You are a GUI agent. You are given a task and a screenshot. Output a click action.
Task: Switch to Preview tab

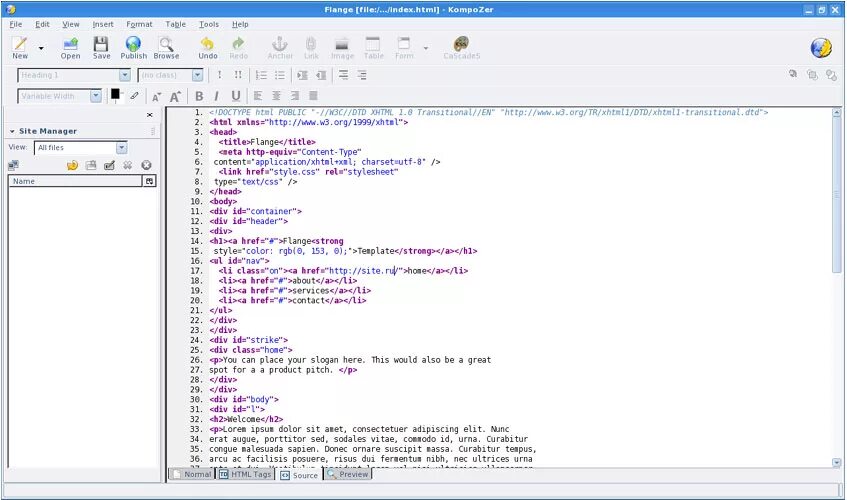pos(347,474)
